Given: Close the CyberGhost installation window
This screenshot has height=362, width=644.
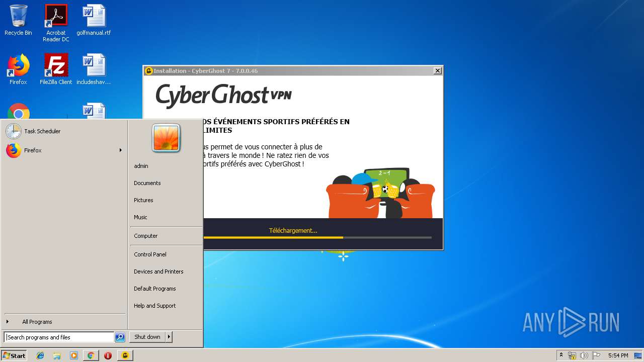Looking at the screenshot, I should [x=438, y=71].
